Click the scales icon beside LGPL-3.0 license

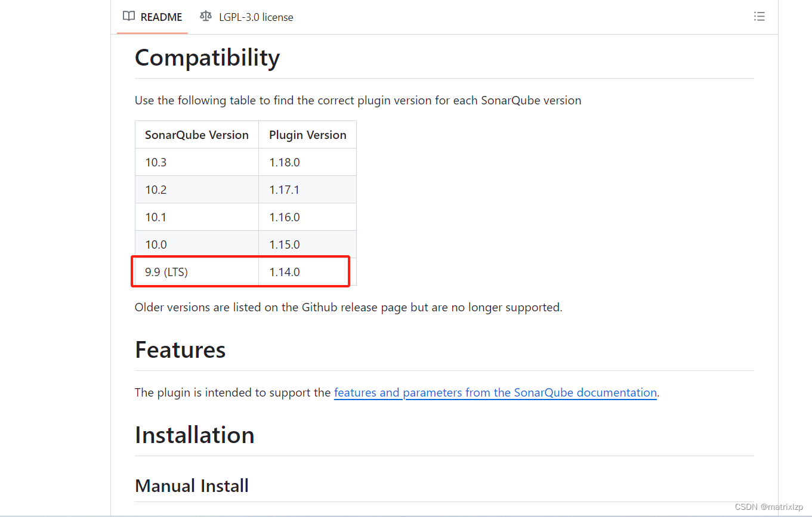pyautogui.click(x=206, y=16)
